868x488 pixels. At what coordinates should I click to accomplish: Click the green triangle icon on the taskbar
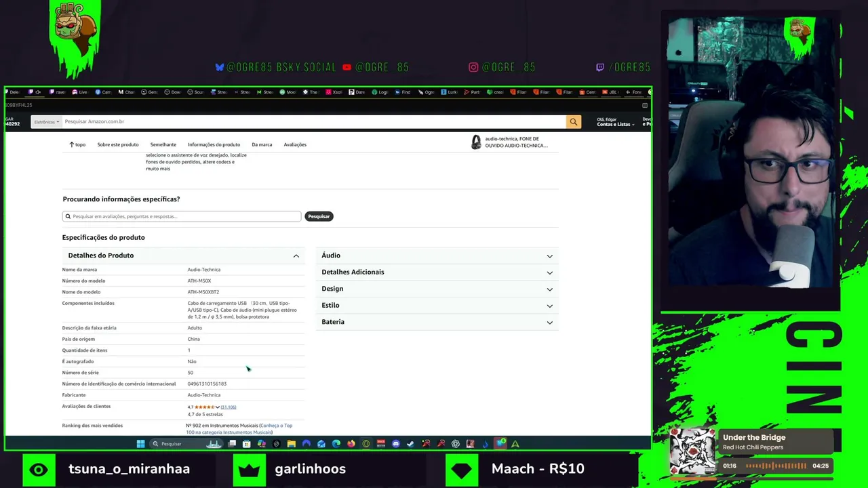[515, 444]
